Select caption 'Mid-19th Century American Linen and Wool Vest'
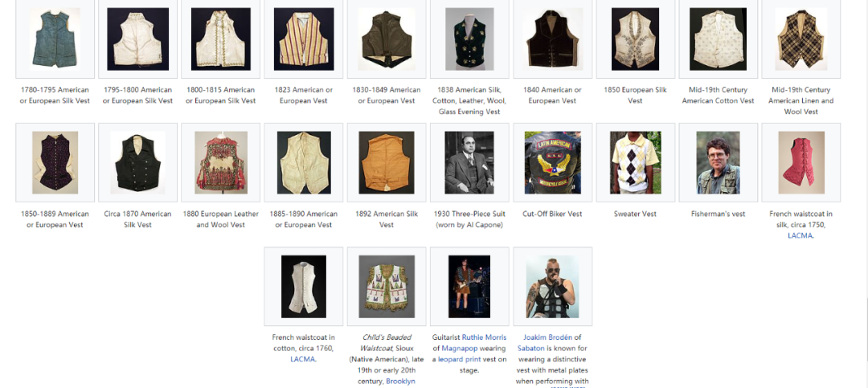 pos(801,100)
